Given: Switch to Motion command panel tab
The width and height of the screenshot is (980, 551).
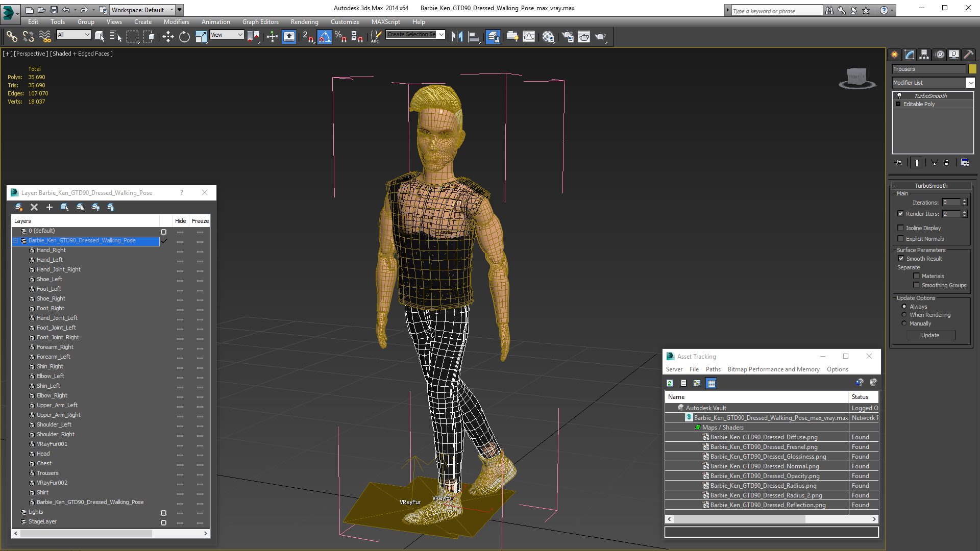Looking at the screenshot, I should 939,55.
